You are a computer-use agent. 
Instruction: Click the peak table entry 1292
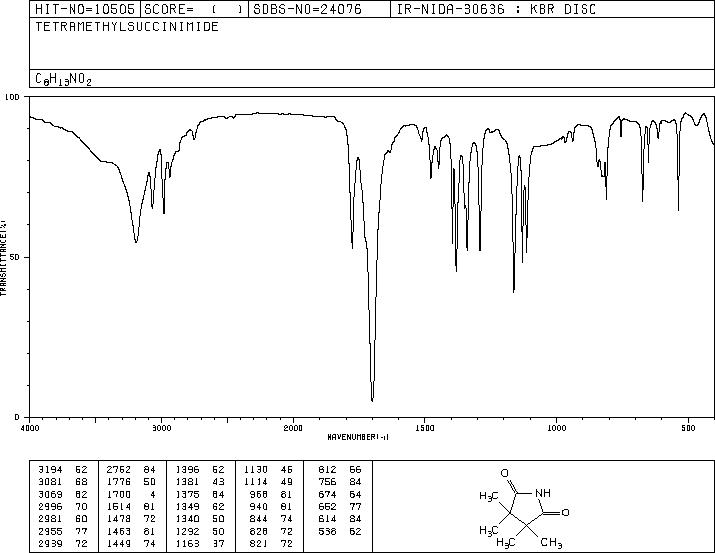click(187, 531)
